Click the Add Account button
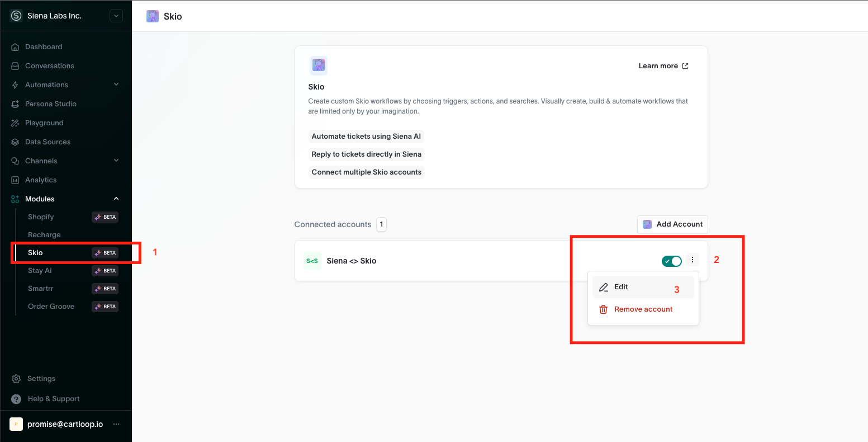 point(672,224)
